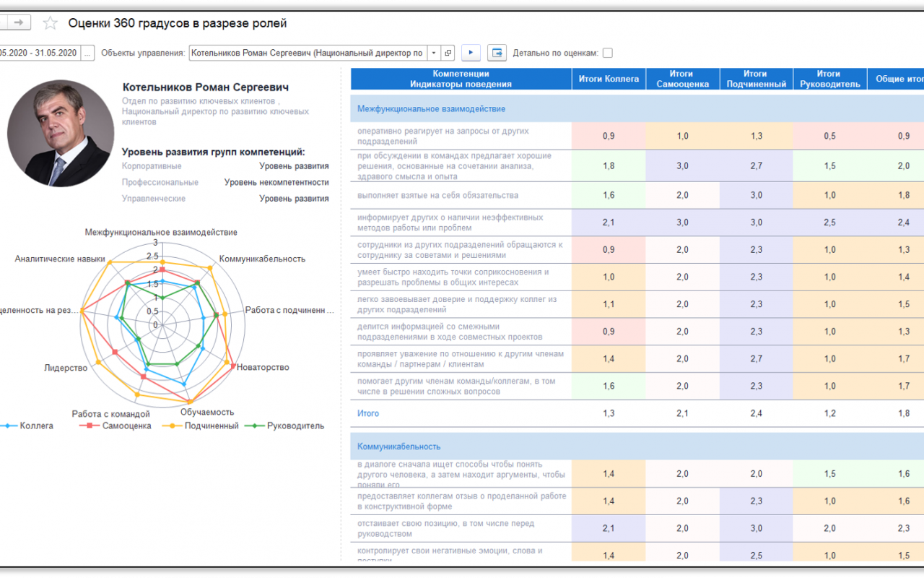
Task: Add report to favorites with star icon
Action: click(x=50, y=23)
